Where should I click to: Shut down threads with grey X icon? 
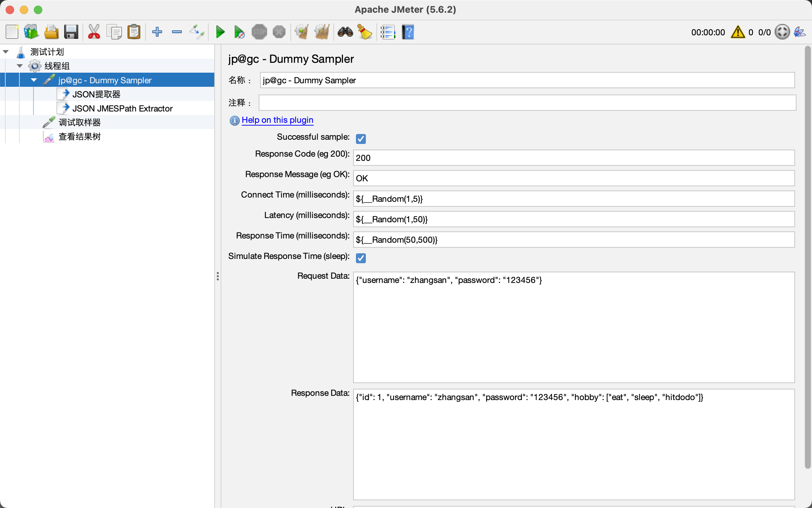click(279, 32)
